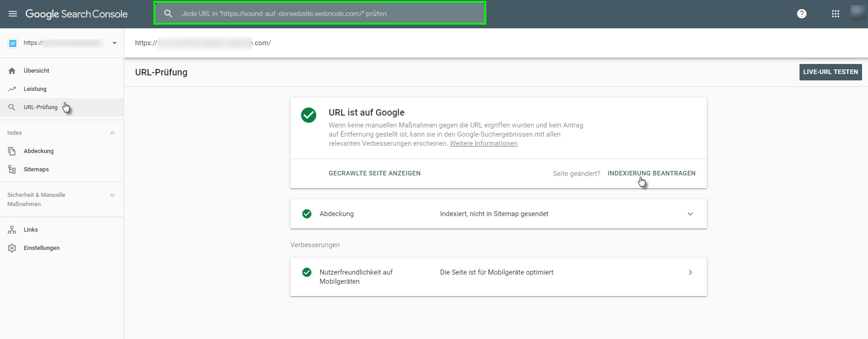Click the Einstellungen gear icon

pos(12,248)
